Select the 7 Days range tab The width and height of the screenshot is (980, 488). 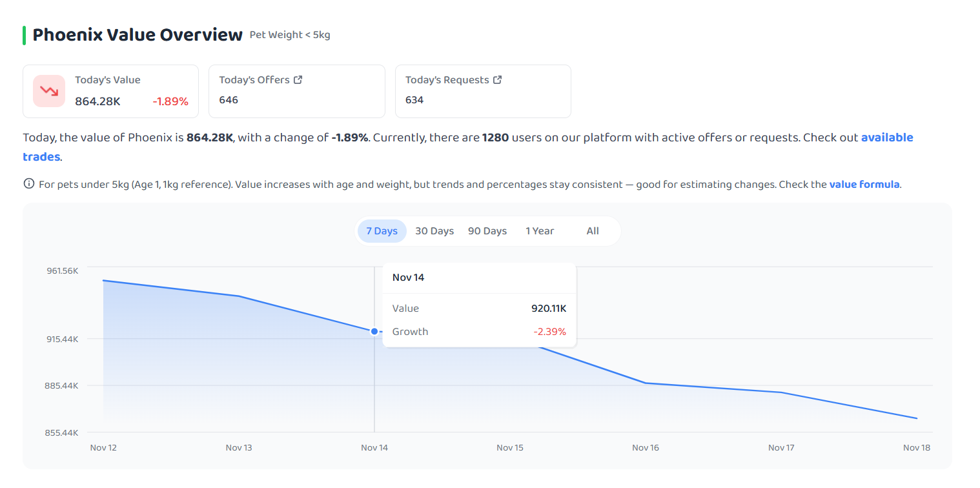coord(382,231)
